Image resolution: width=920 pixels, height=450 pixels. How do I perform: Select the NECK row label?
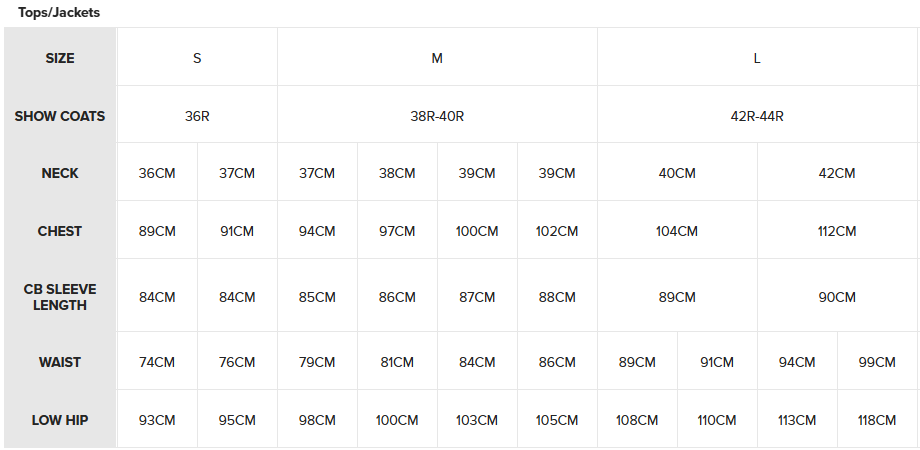click(x=60, y=173)
